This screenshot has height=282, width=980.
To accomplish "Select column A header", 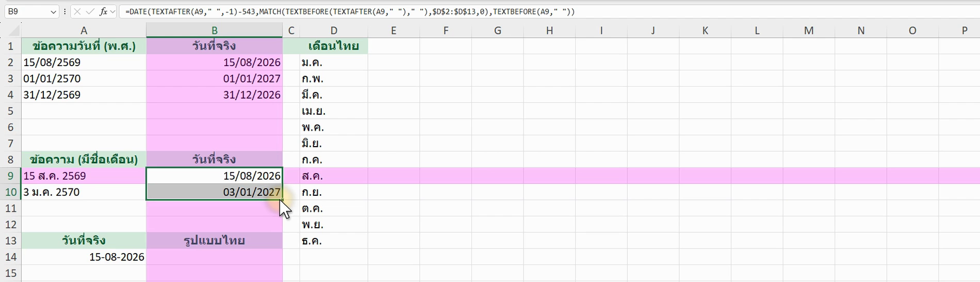I will 84,30.
